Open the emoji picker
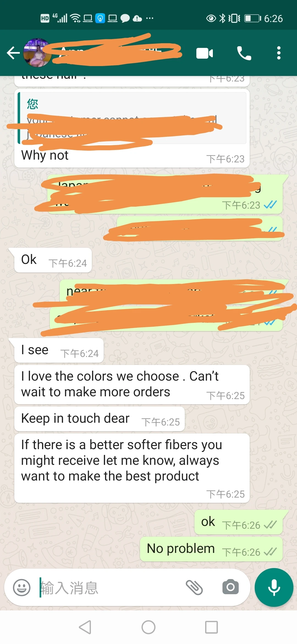The height and width of the screenshot is (644, 297). (22, 588)
